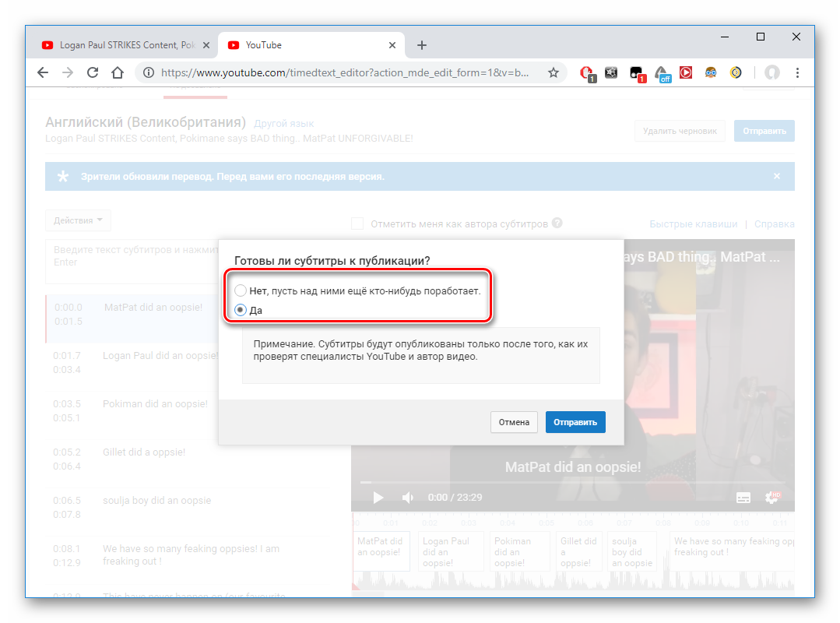Click 'Отмена' to cancel dialog

tap(514, 422)
